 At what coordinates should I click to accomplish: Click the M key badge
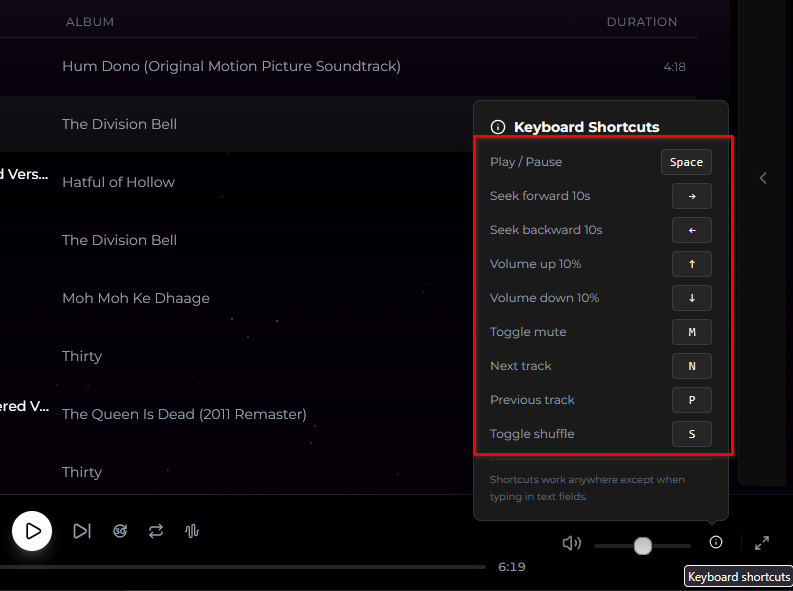coord(692,332)
